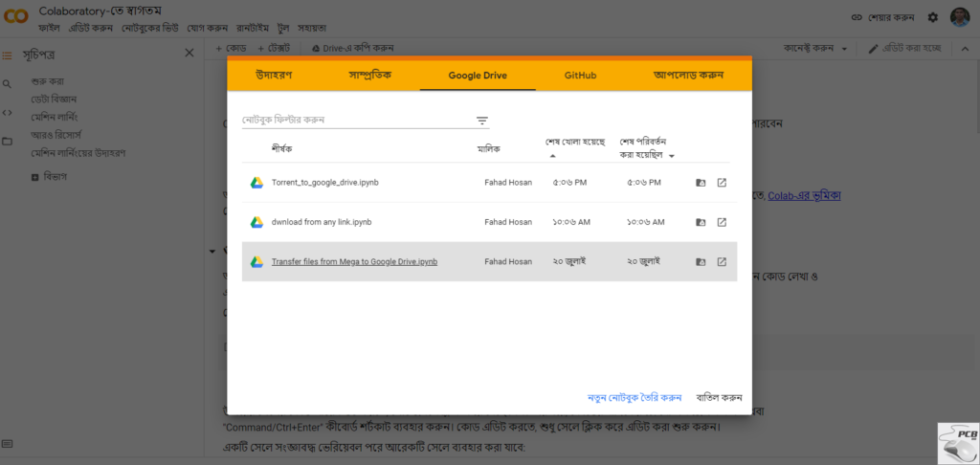Open the settings gear icon
The width and height of the screenshot is (980, 465).
(932, 17)
